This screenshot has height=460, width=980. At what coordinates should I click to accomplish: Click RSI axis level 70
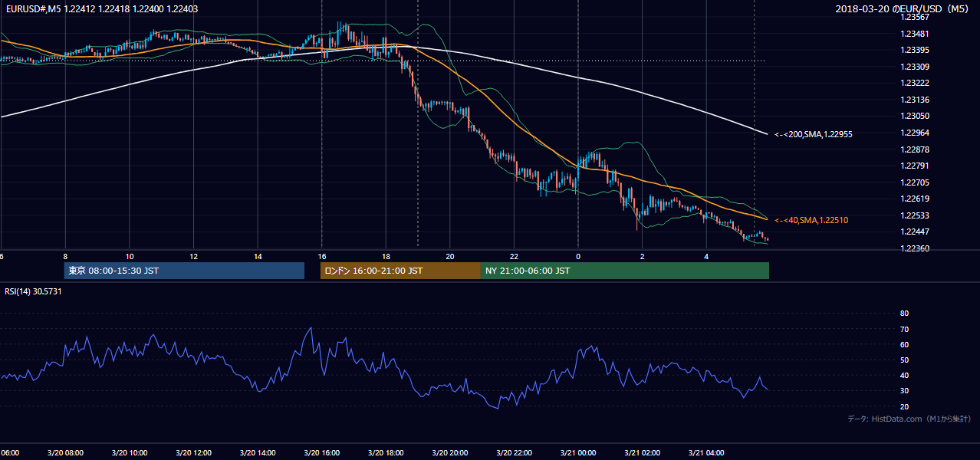point(904,329)
